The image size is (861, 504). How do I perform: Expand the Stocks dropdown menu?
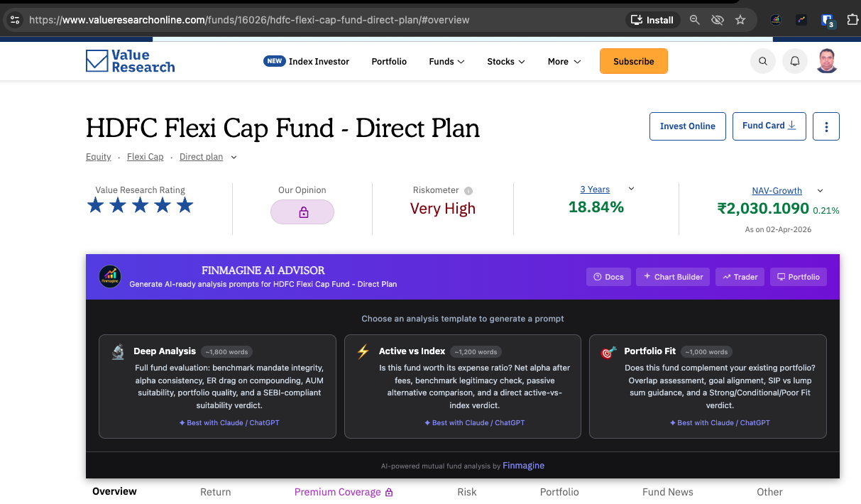click(506, 62)
